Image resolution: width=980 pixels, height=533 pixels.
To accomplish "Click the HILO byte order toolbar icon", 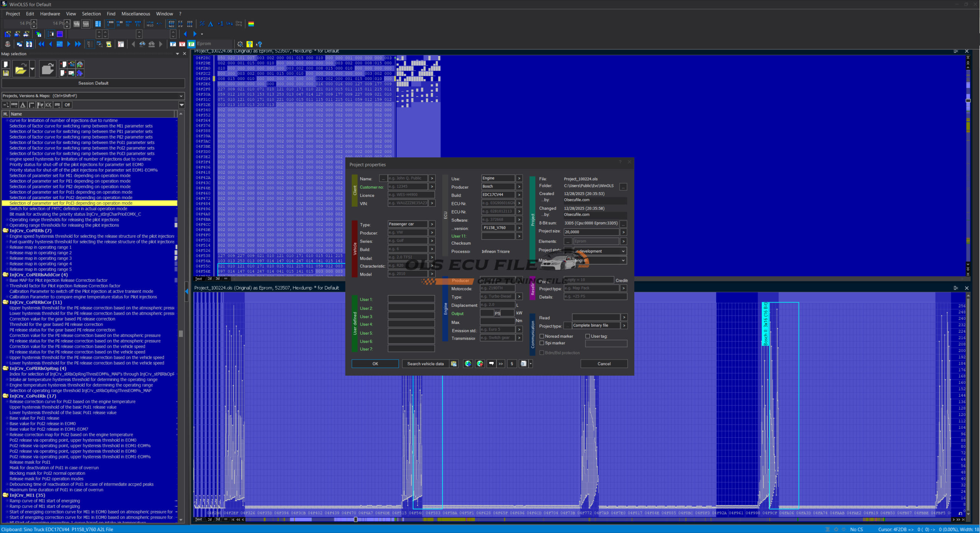I will point(150,24).
